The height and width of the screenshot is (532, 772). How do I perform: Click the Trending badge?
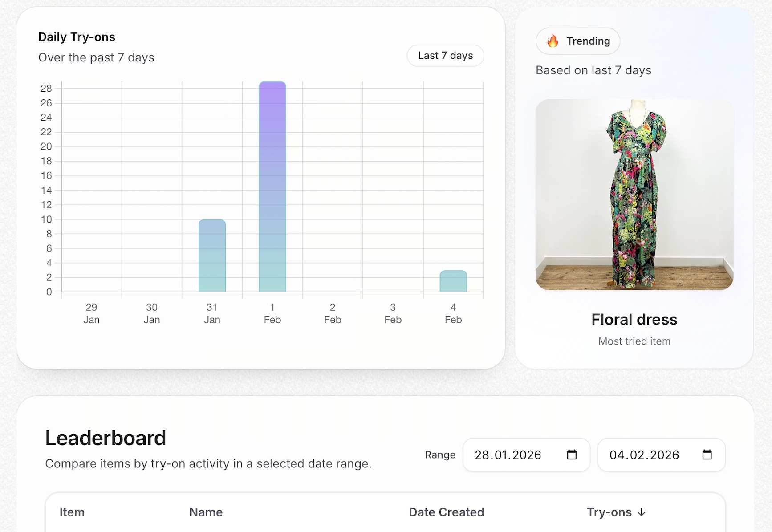577,41
